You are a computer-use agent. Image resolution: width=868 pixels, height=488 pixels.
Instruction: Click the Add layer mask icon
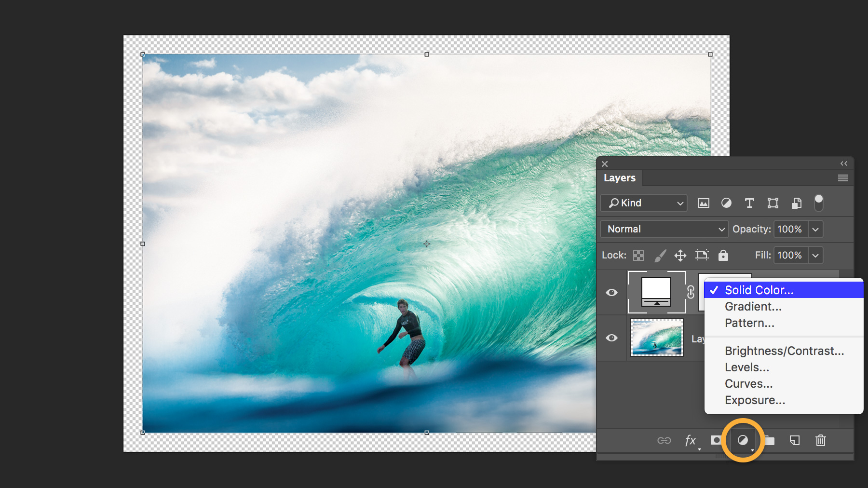[x=717, y=440]
